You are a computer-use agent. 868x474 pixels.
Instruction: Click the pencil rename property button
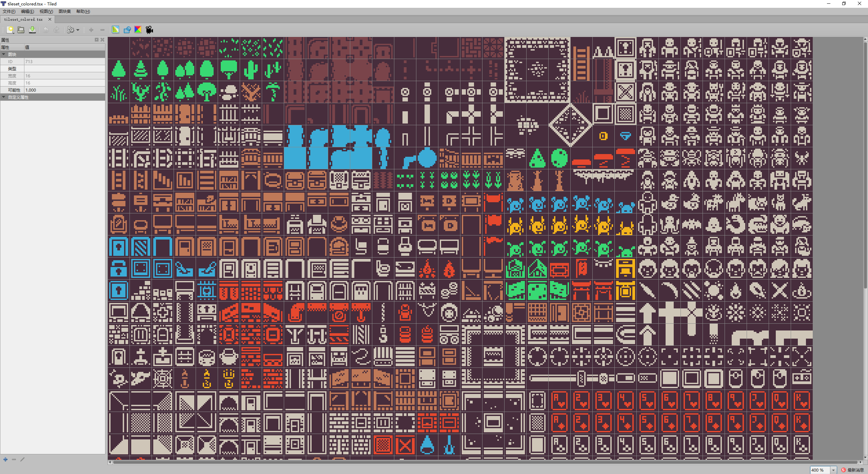22,459
